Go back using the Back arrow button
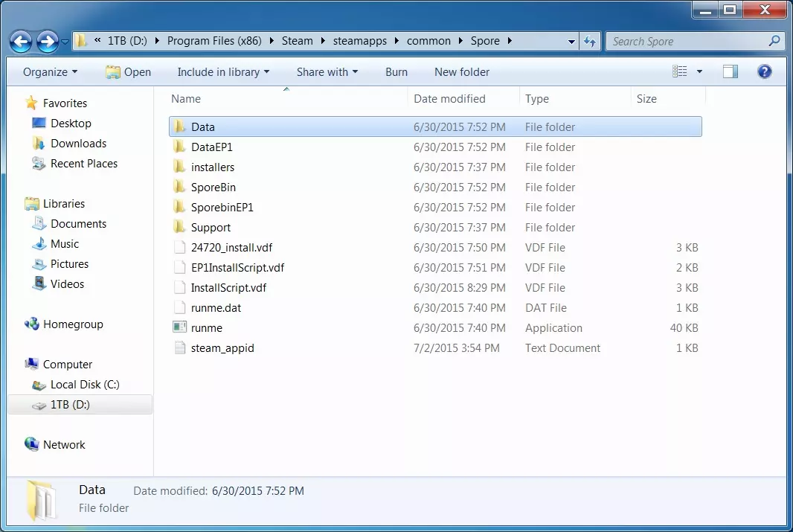The image size is (793, 532). [x=21, y=42]
